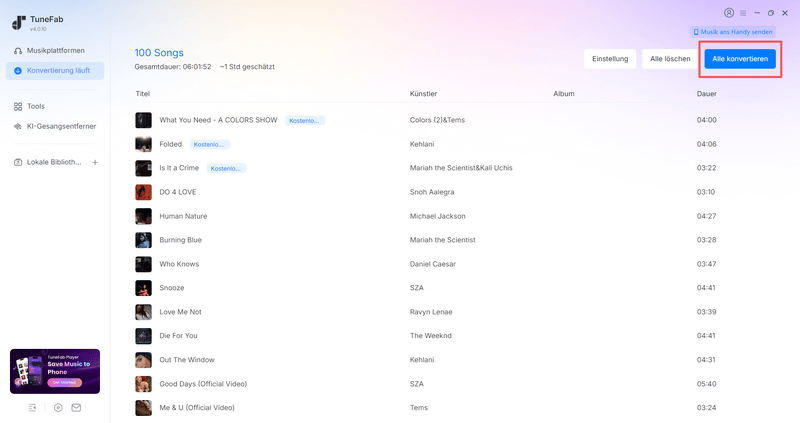
Task: Open Tools in sidebar
Action: click(55, 106)
